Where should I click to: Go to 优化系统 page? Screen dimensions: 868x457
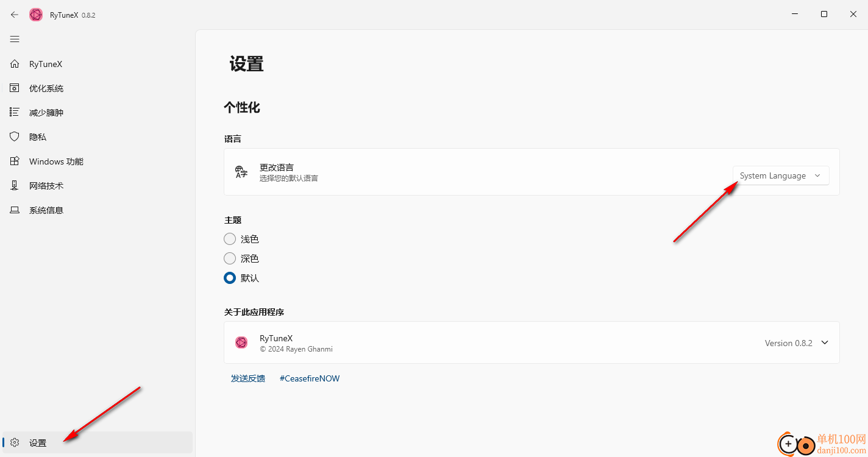(98, 88)
